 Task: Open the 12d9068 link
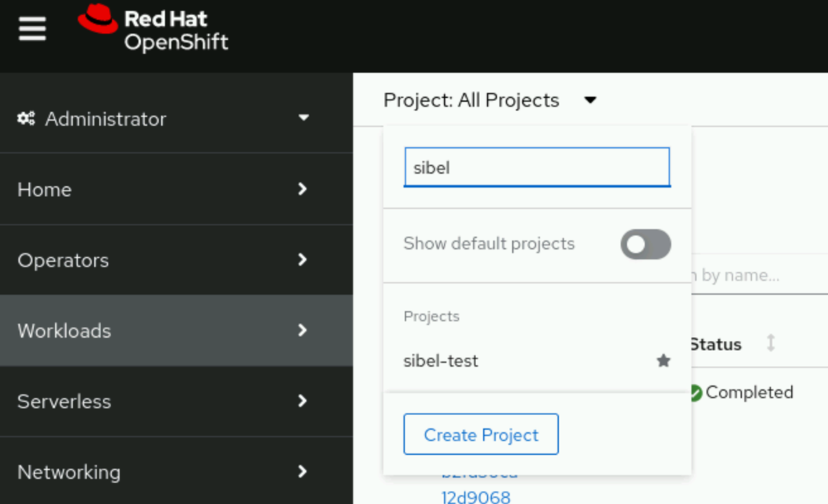click(476, 496)
